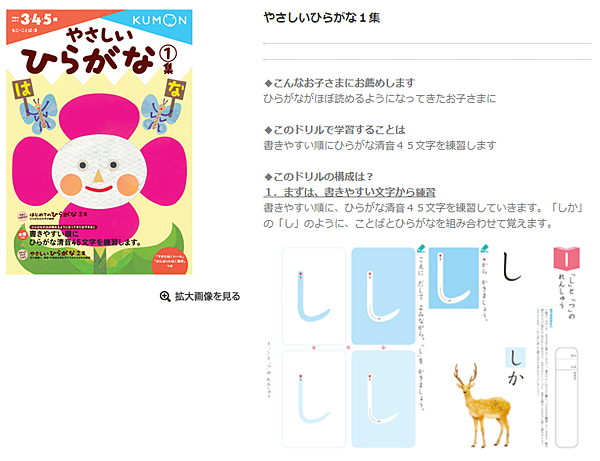Click the title やさしいひらがな1集

click(322, 18)
